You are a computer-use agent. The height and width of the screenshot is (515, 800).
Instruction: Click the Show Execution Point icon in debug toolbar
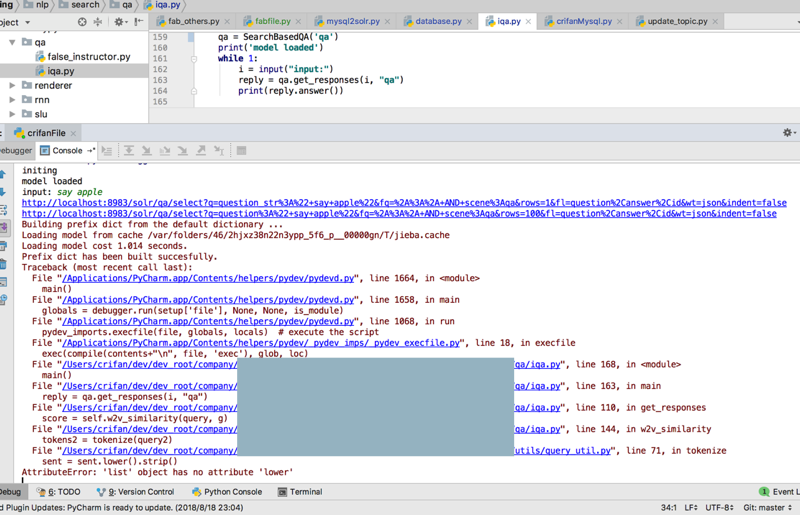107,151
